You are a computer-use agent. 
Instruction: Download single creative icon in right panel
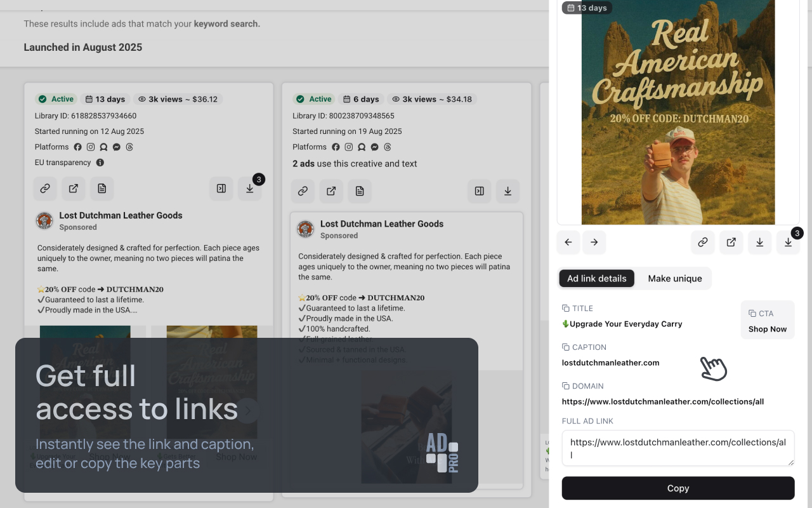click(x=759, y=242)
